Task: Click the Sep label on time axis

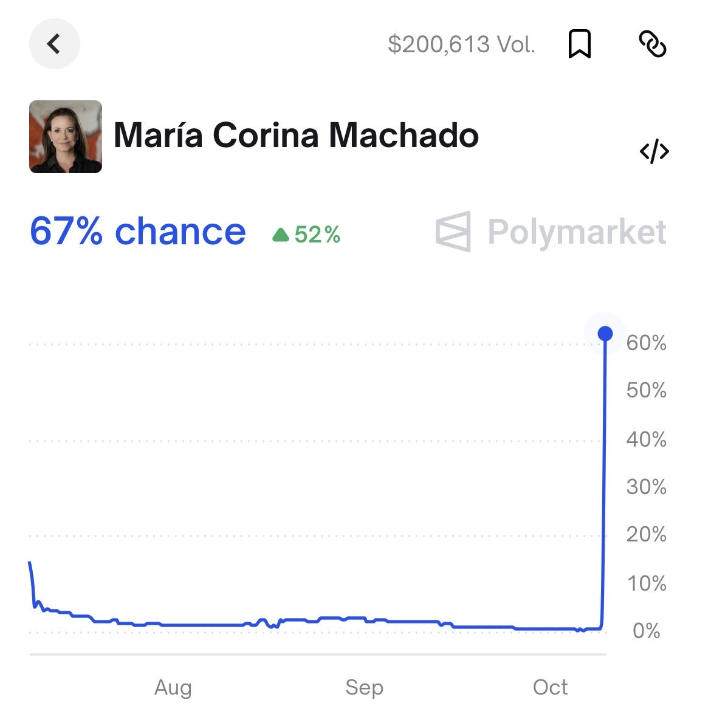Action: [364, 687]
